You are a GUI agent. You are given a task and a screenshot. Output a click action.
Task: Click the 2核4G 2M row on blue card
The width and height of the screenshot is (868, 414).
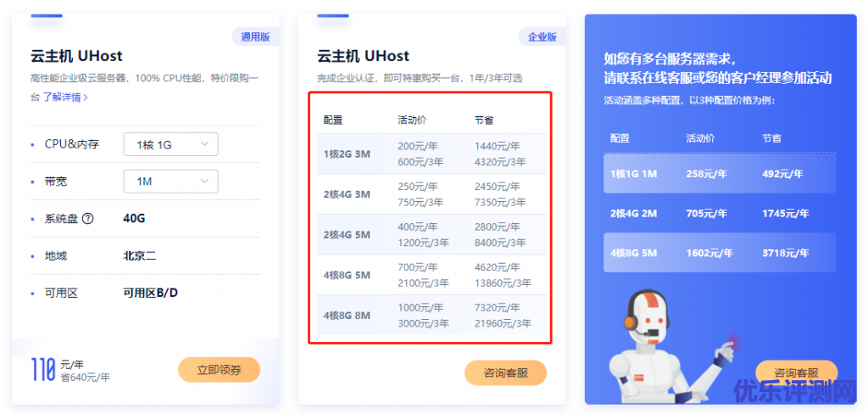click(x=720, y=214)
